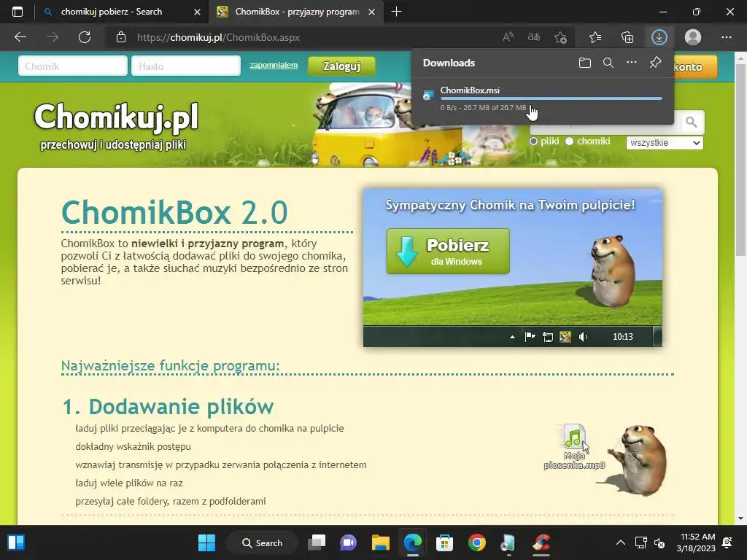Click the Microsoft Edge taskbar icon
This screenshot has height=560, width=747.
[x=413, y=542]
